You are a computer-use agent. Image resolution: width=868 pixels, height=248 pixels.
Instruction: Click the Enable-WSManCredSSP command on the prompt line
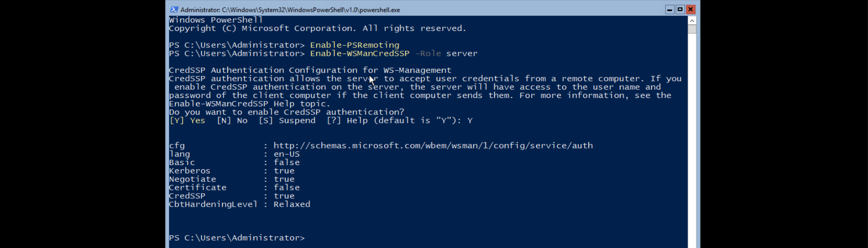359,54
